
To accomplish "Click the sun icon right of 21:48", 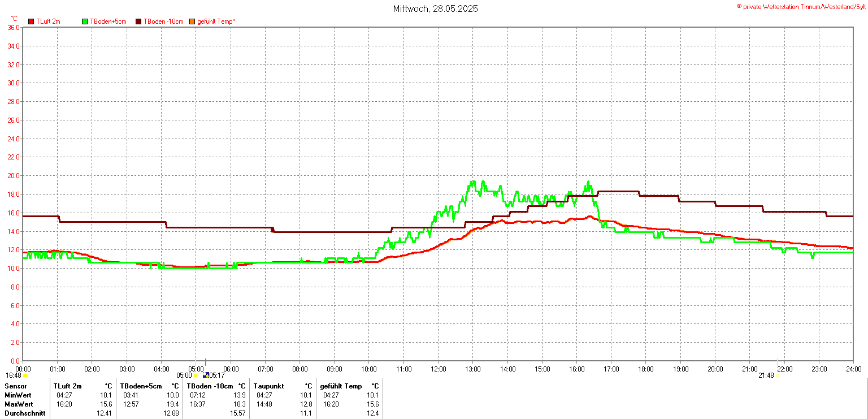I will coord(778,375).
